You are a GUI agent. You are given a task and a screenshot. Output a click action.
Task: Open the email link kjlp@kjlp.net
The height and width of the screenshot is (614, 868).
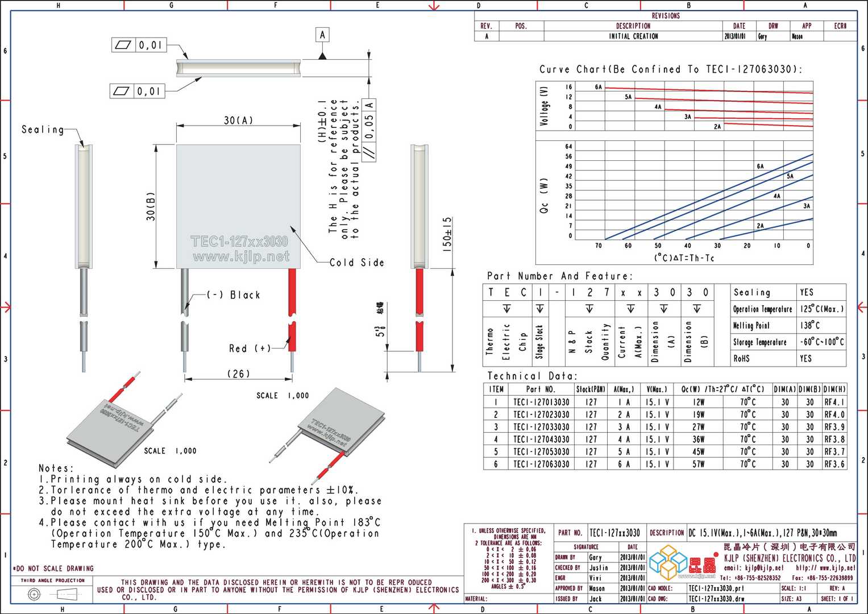753,568
